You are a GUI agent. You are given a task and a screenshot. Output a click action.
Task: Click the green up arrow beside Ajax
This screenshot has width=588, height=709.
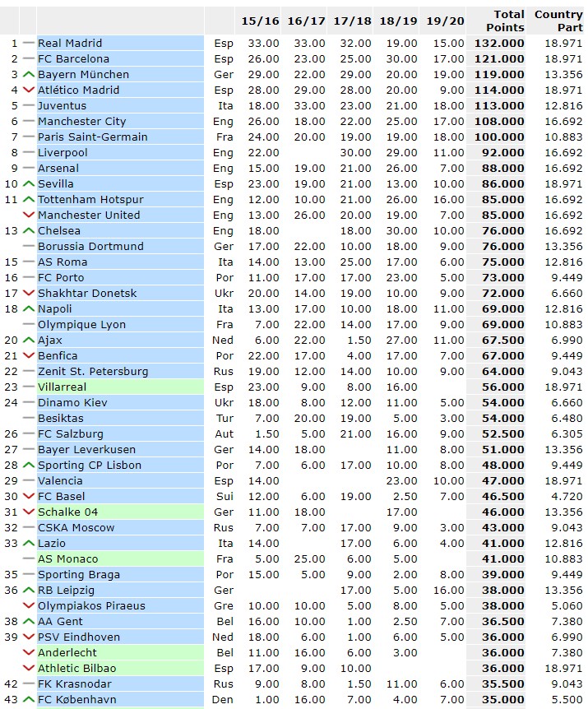click(29, 340)
